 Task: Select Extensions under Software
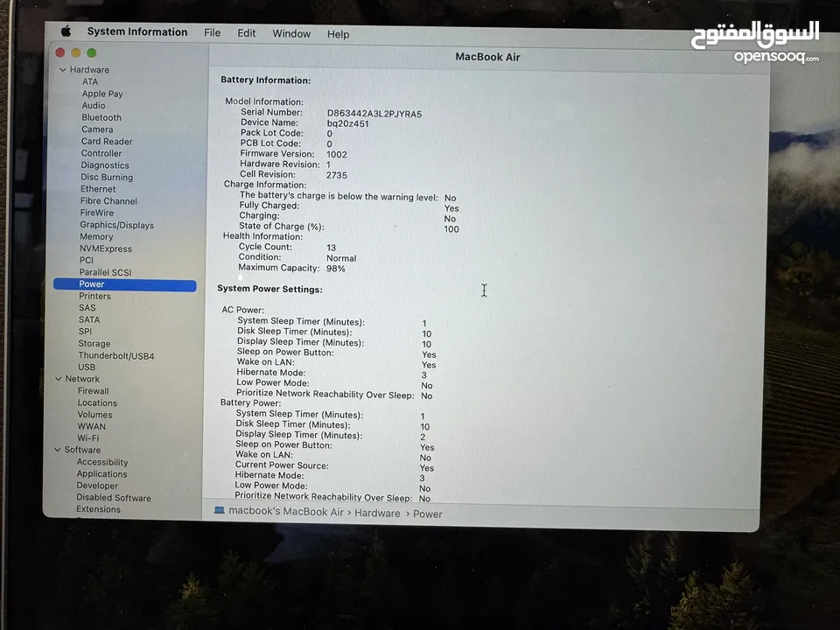tap(99, 509)
